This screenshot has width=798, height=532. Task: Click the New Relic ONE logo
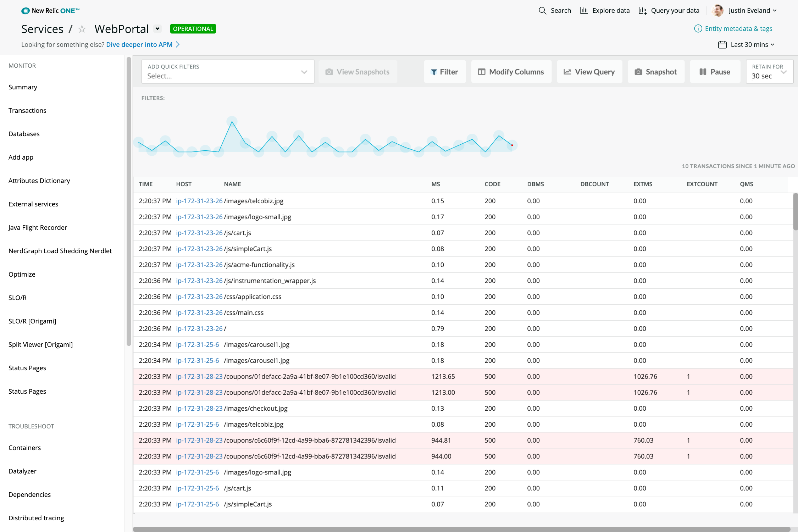50,11
